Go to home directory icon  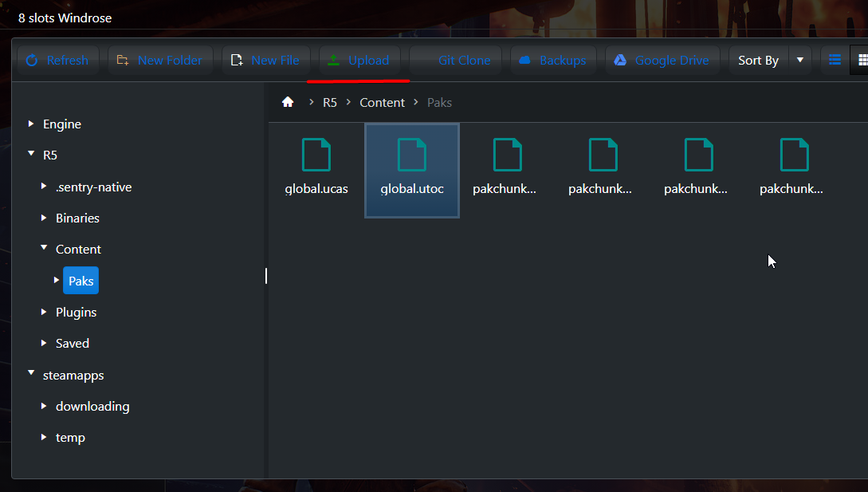[x=288, y=102]
